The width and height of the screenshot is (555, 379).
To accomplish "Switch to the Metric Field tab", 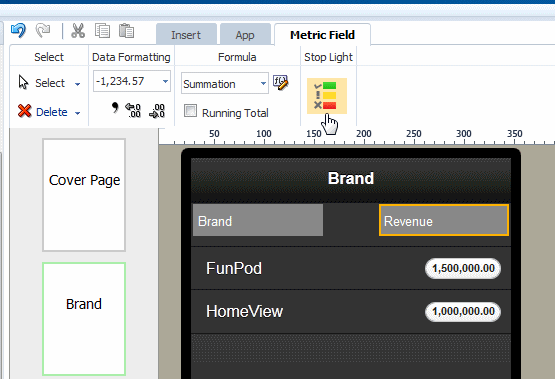I will click(322, 35).
